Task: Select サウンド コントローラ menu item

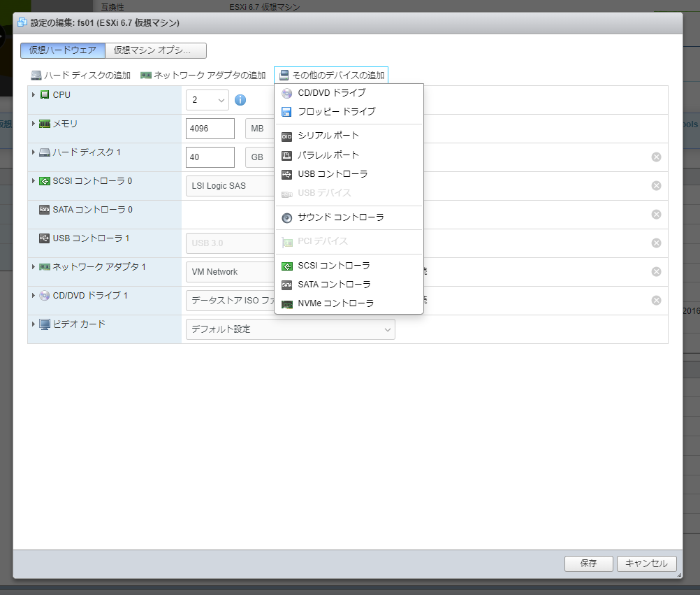Action: [349, 217]
